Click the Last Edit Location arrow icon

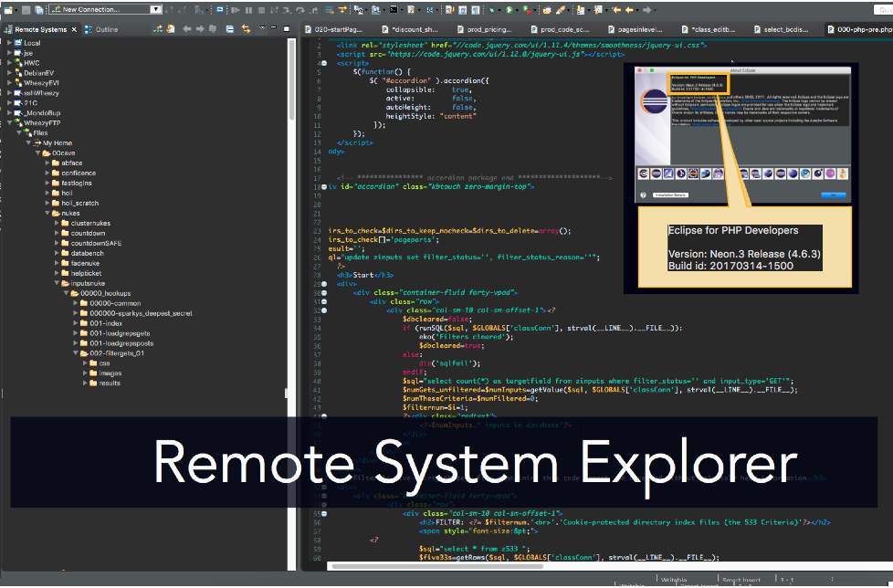click(616, 10)
